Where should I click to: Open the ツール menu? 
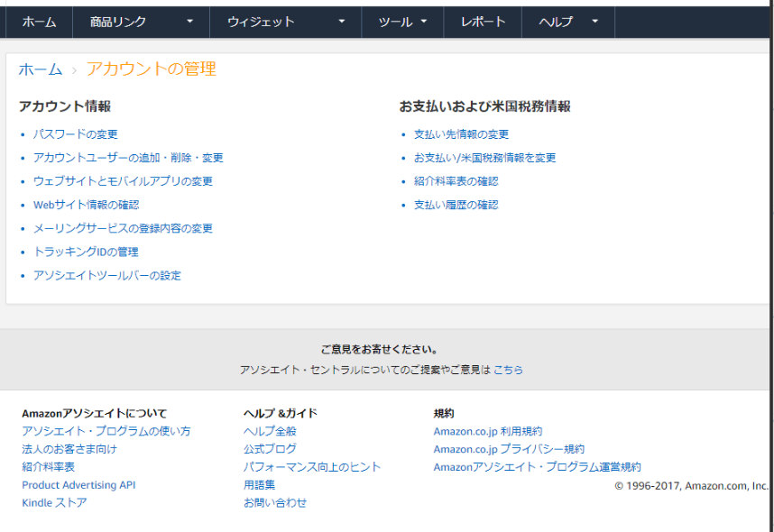[395, 23]
